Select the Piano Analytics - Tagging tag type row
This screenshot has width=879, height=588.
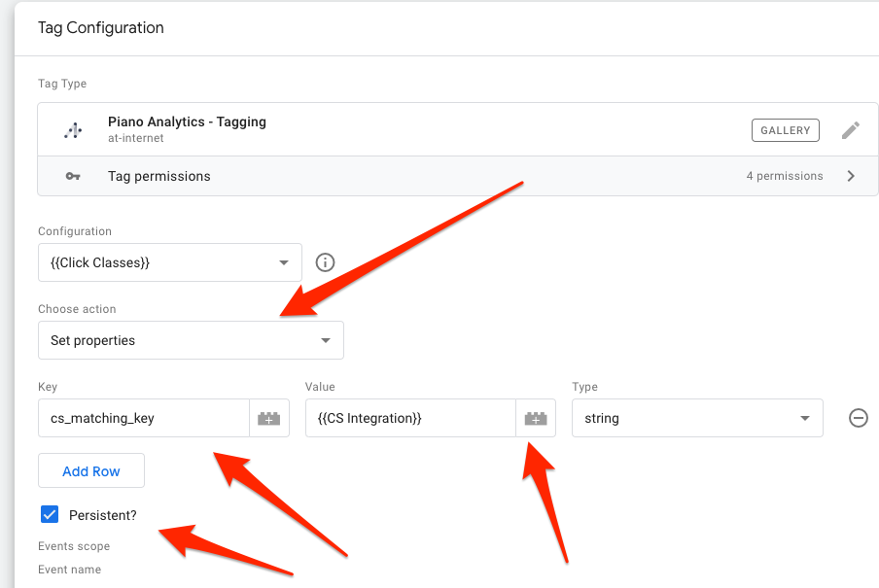[457, 129]
